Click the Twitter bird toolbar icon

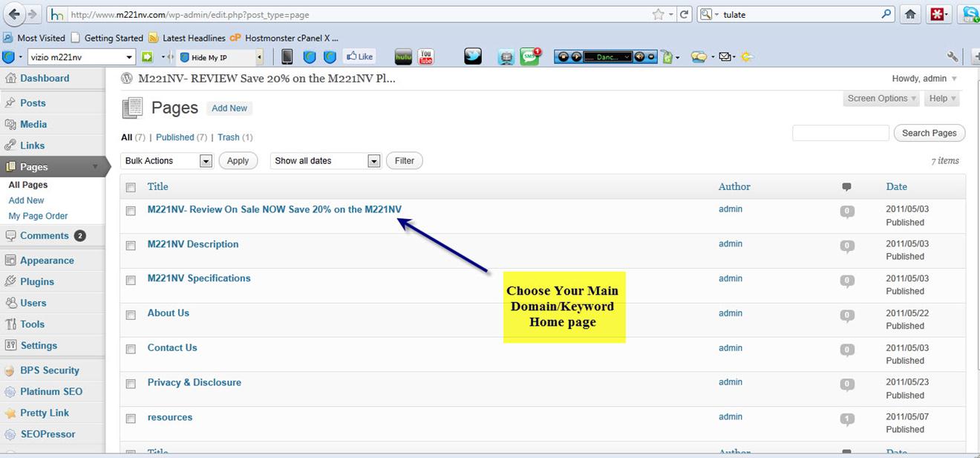(473, 57)
